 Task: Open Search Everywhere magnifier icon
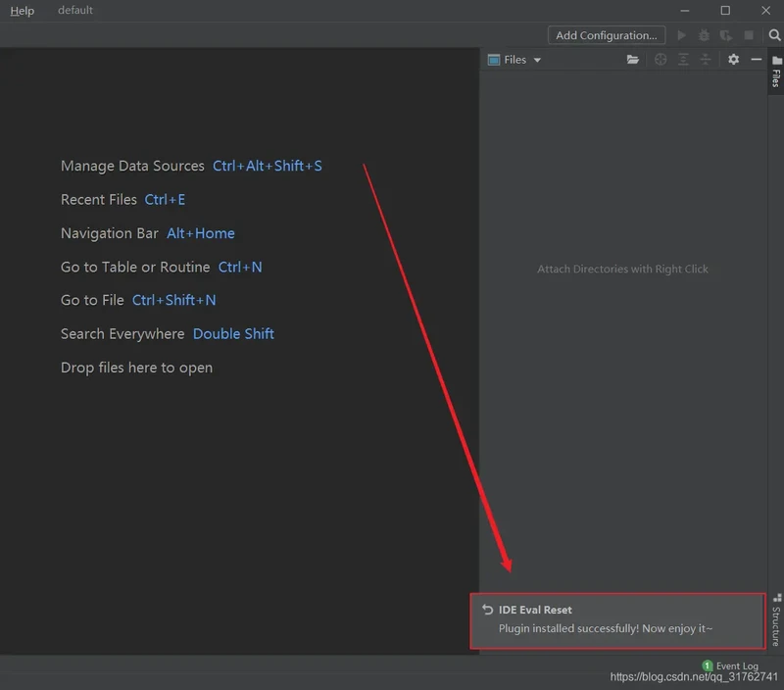774,35
